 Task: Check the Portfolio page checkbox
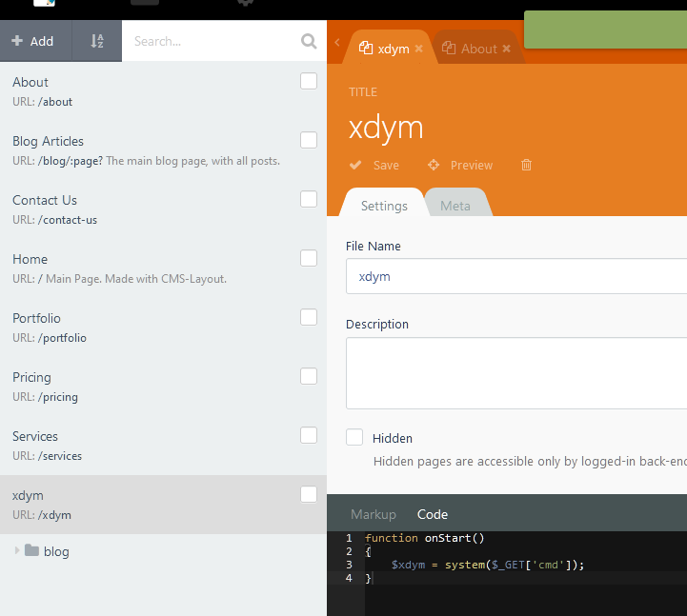[x=309, y=318]
